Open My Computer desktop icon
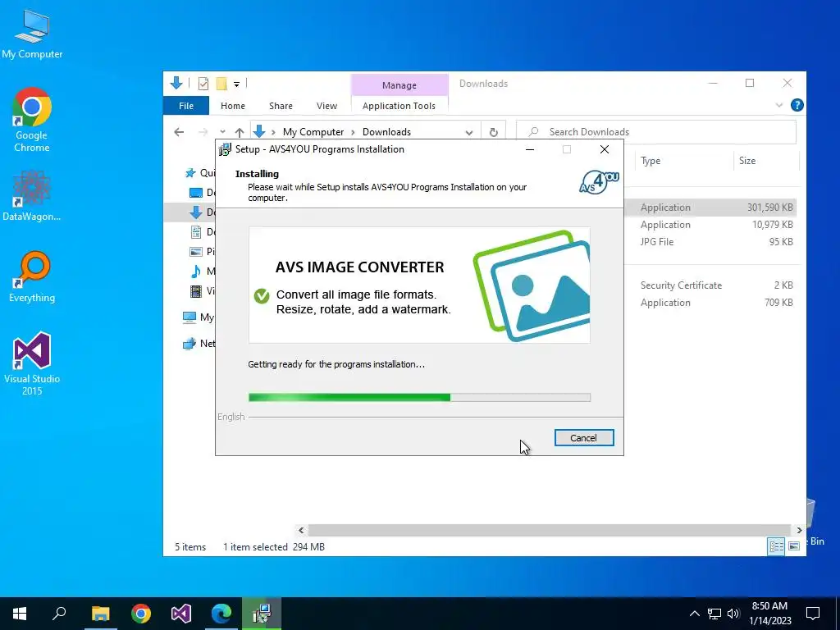 pyautogui.click(x=32, y=33)
